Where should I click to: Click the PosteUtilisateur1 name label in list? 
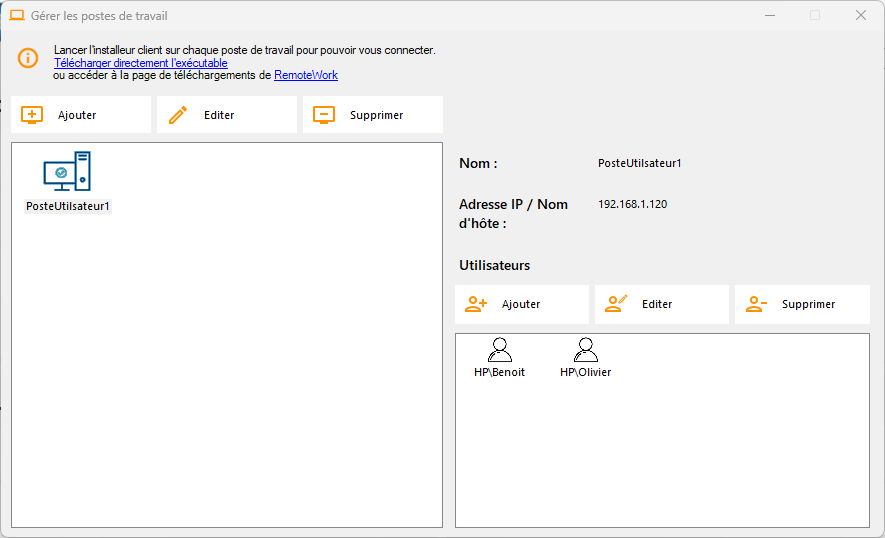68,206
